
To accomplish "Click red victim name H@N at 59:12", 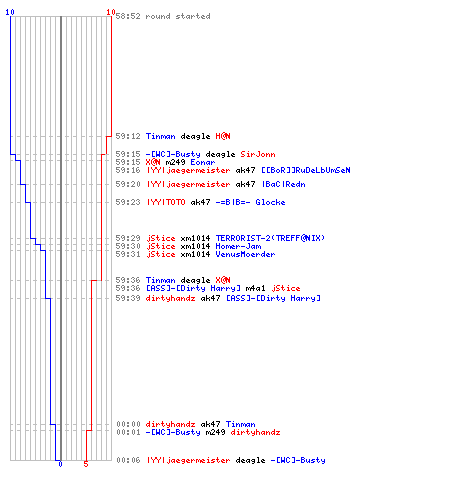I will (223, 136).
